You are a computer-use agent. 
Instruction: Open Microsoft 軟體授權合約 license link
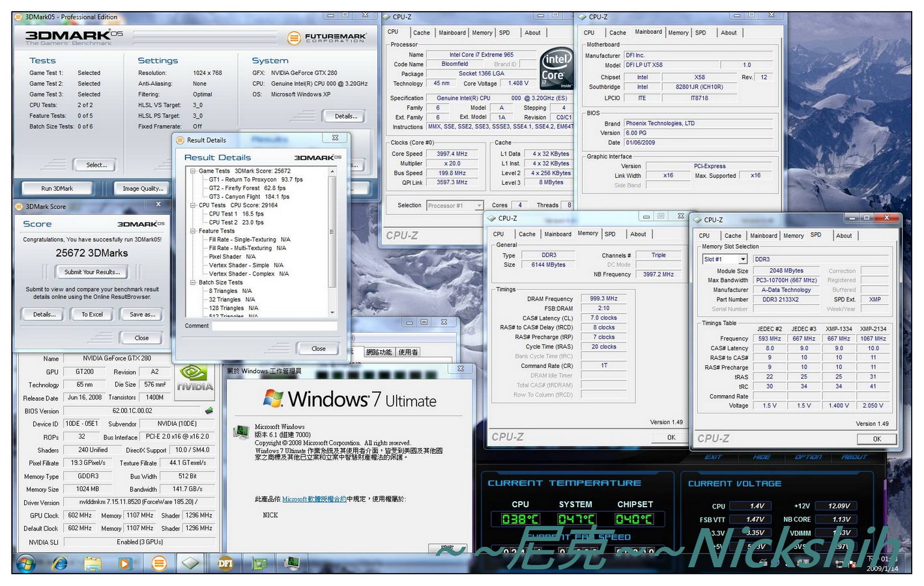[x=314, y=499]
